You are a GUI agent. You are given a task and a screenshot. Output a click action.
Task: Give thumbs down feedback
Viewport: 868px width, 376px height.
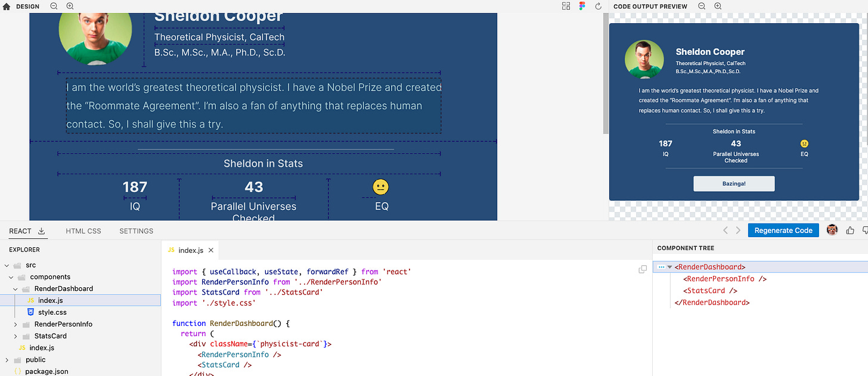coord(865,230)
